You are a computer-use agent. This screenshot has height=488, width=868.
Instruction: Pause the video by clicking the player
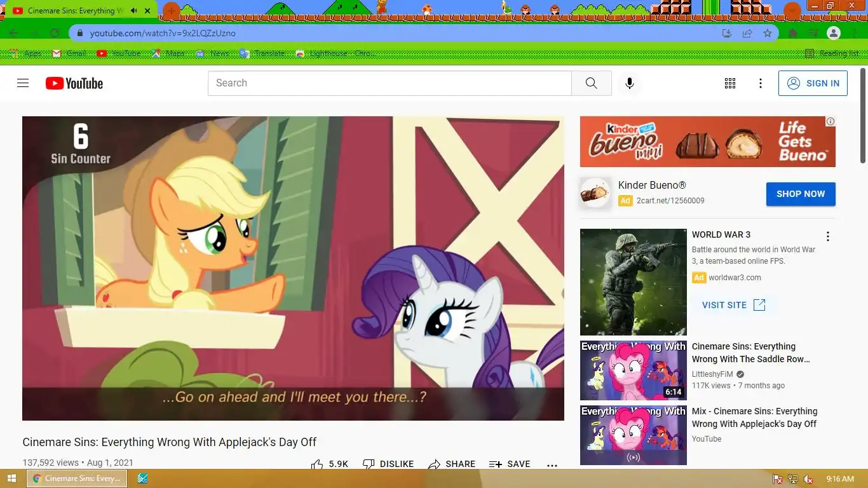pos(293,268)
